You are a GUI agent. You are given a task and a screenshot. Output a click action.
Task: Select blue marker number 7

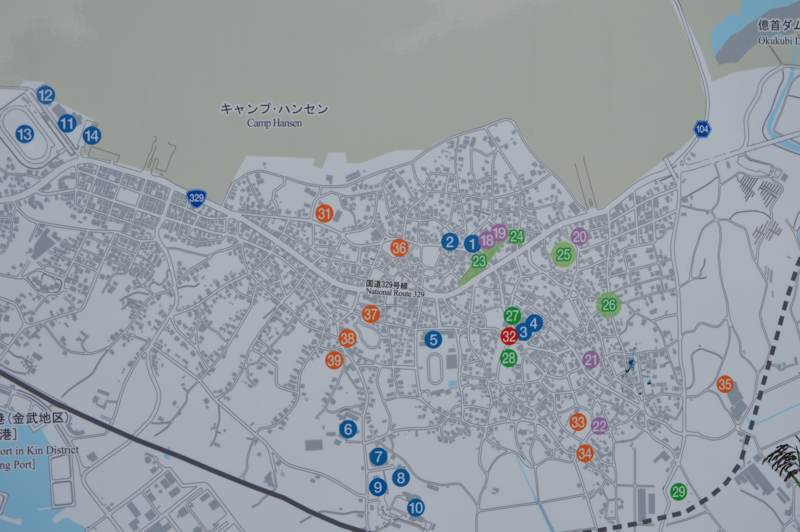tap(378, 457)
